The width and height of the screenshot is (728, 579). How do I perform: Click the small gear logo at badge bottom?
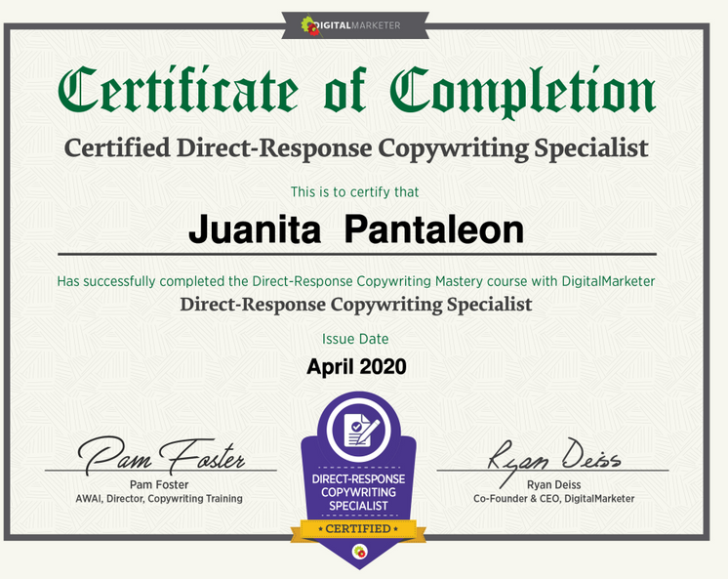click(x=360, y=552)
